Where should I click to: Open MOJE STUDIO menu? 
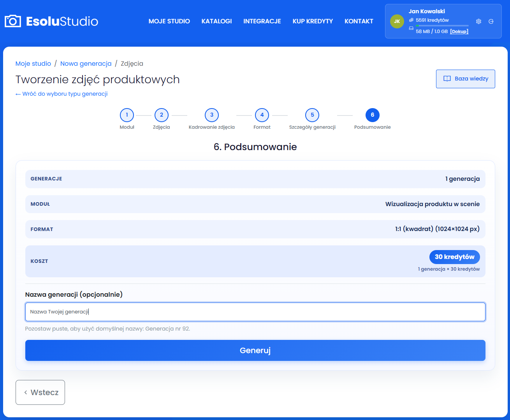pyautogui.click(x=169, y=21)
